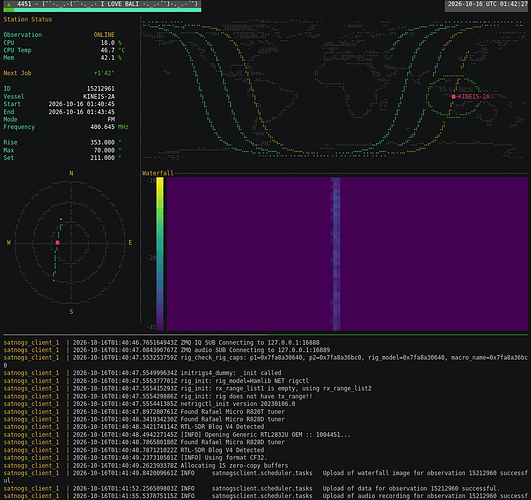Select the station number 4451
The height and width of the screenshot is (500, 531).
(24, 4)
